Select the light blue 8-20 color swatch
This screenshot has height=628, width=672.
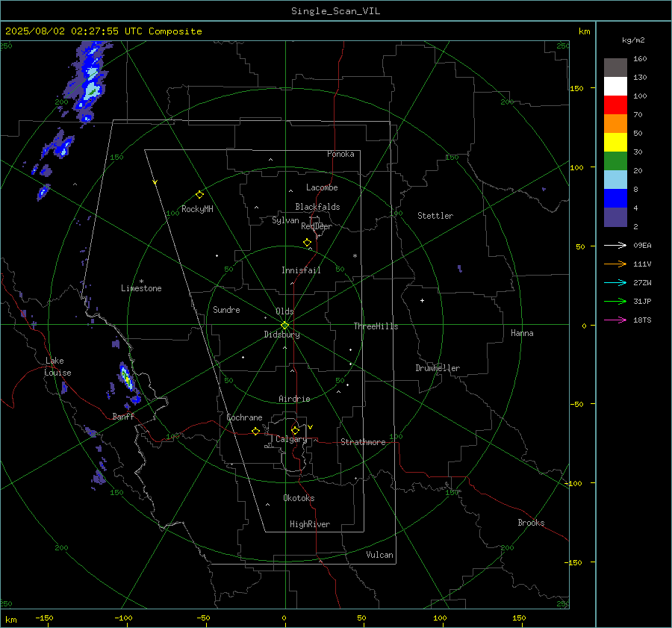click(x=615, y=180)
